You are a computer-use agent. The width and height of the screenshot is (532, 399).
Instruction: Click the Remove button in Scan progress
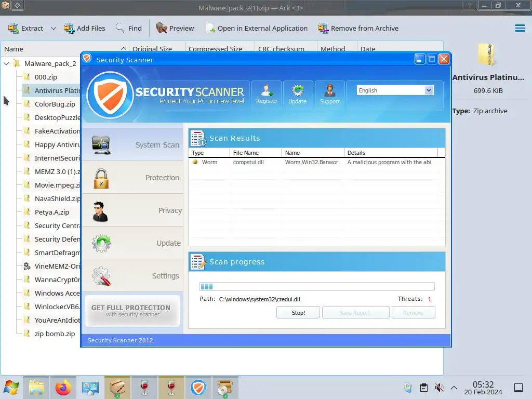pyautogui.click(x=413, y=312)
